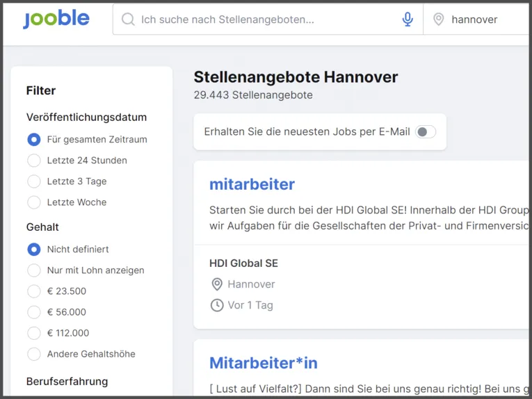
Task: Toggle the job e-mail alerts switch
Action: [x=426, y=132]
